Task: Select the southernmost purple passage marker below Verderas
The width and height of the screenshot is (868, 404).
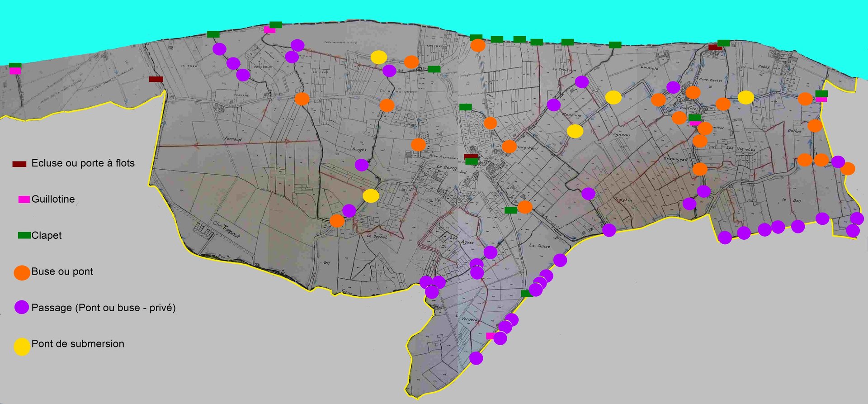Action: tap(476, 358)
